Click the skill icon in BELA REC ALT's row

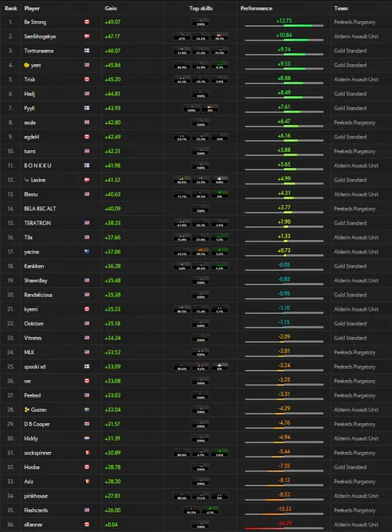pos(200,209)
